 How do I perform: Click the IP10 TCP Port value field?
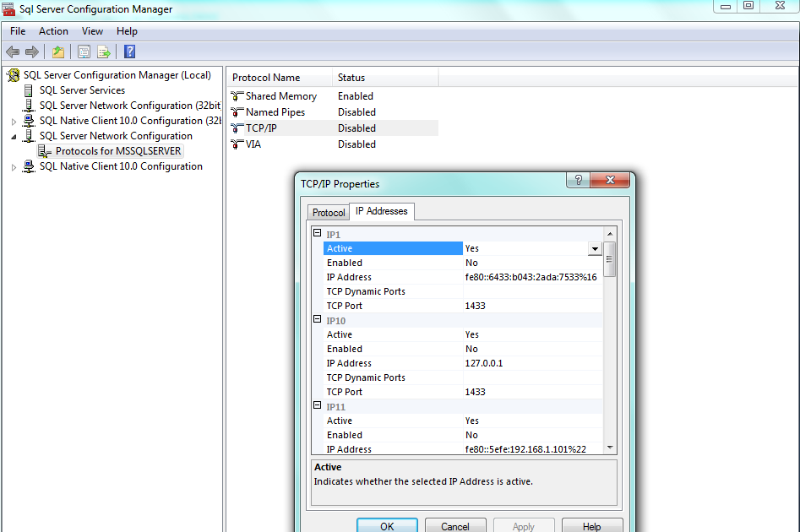532,392
